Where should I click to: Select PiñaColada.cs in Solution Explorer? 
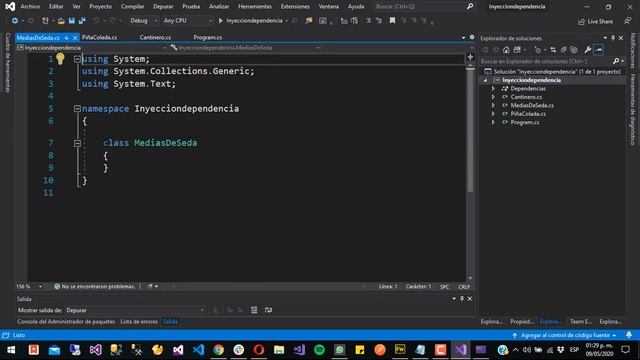[528, 114]
